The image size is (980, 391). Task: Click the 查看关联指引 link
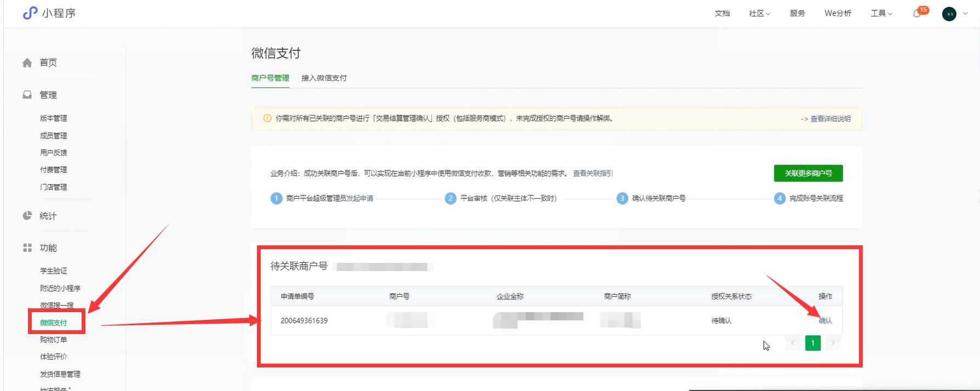tap(592, 173)
